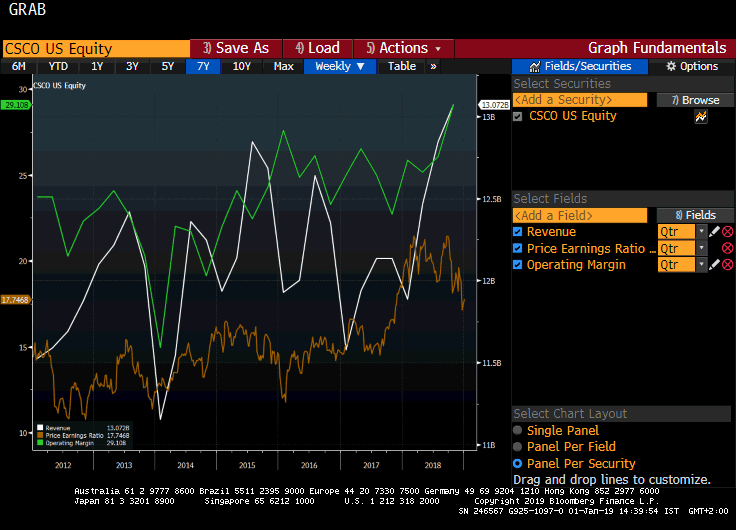Screen dimensions: 736x530
Task: Select Single Panel chart layout
Action: [x=518, y=431]
